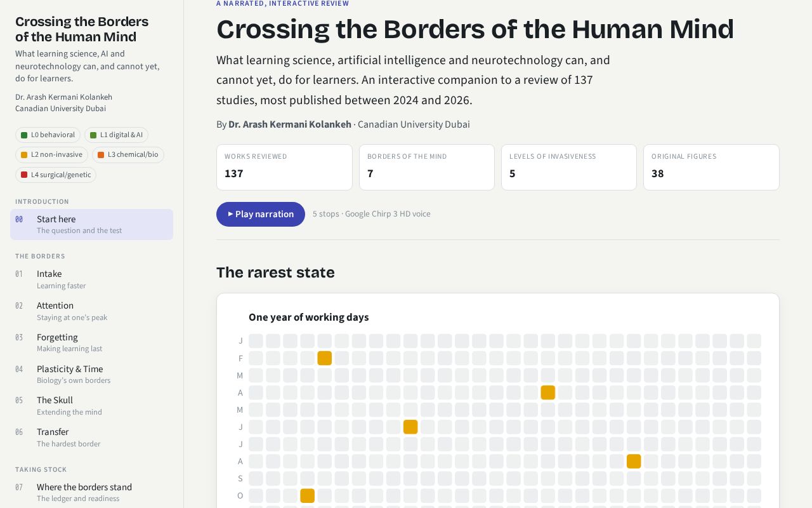Image resolution: width=812 pixels, height=508 pixels.
Task: Open The Skull section
Action: tap(91, 406)
